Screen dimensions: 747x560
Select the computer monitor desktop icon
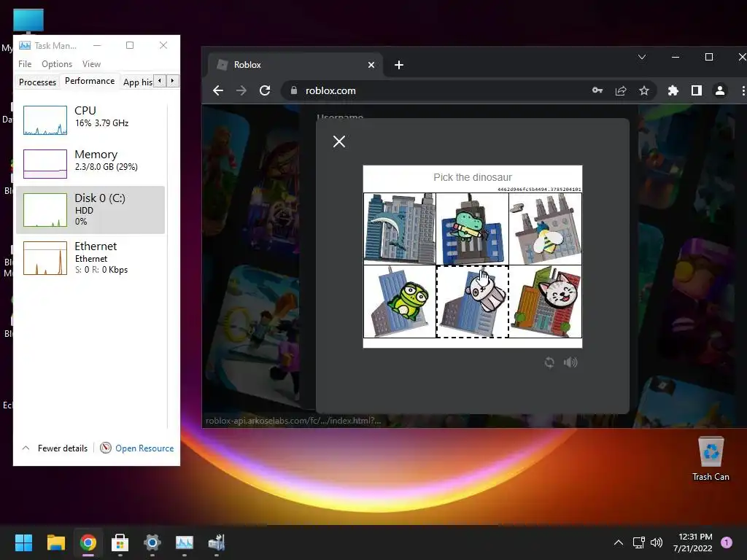28,21
